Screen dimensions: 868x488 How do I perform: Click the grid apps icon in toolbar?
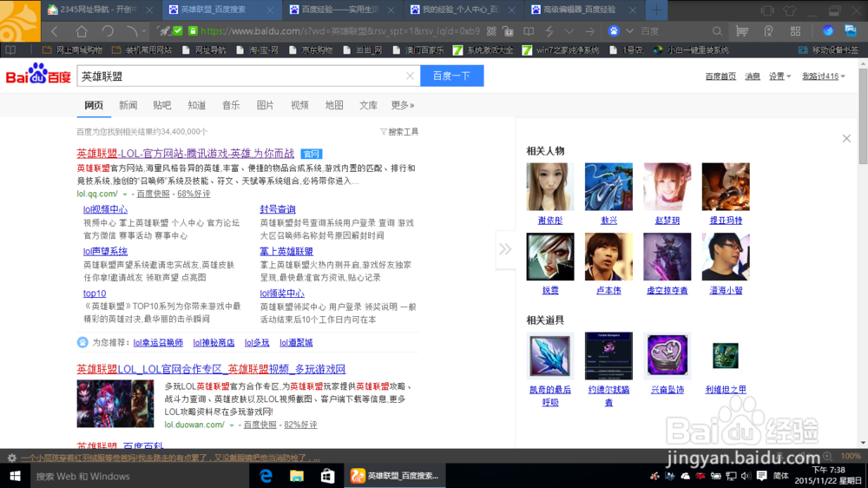[x=795, y=31]
